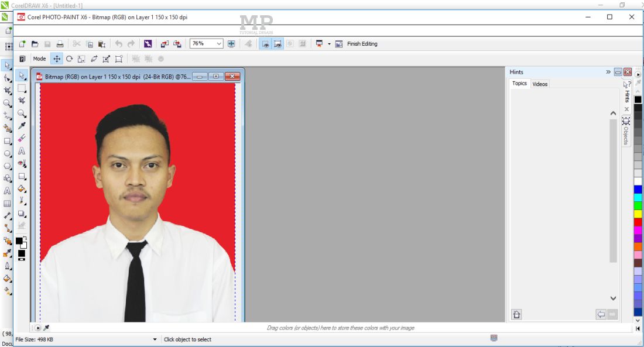The height and width of the screenshot is (347, 644).
Task: Select the Crop tool in Photo-Paint toolbox
Action: tap(22, 101)
